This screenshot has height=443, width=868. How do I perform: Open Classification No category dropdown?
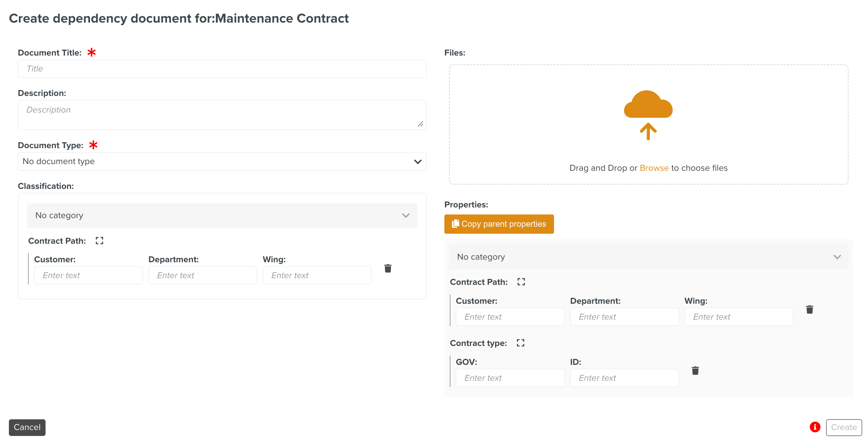[222, 216]
